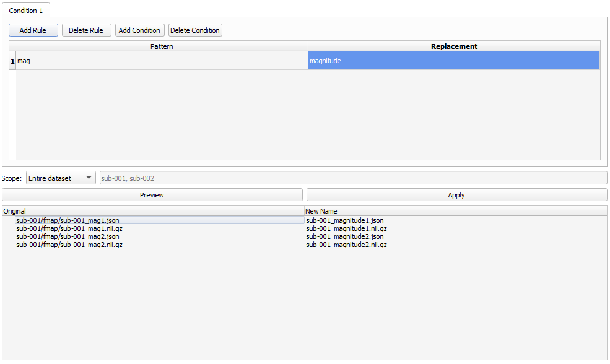The image size is (610, 364).
Task: Select sub-001_mag1.json in the Original list
Action: tap(68, 220)
